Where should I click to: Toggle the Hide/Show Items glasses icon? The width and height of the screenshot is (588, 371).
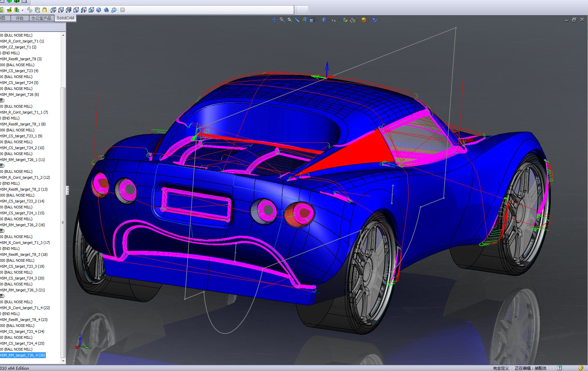(x=334, y=20)
